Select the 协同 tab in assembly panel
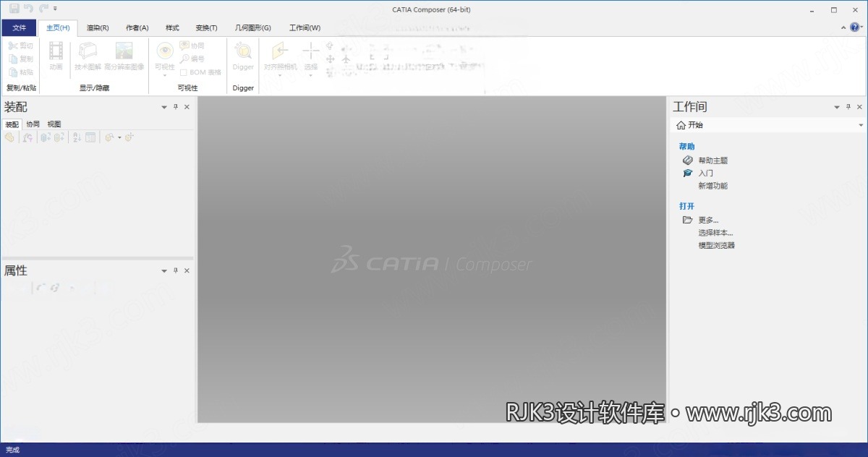This screenshot has width=868, height=457. tap(33, 124)
